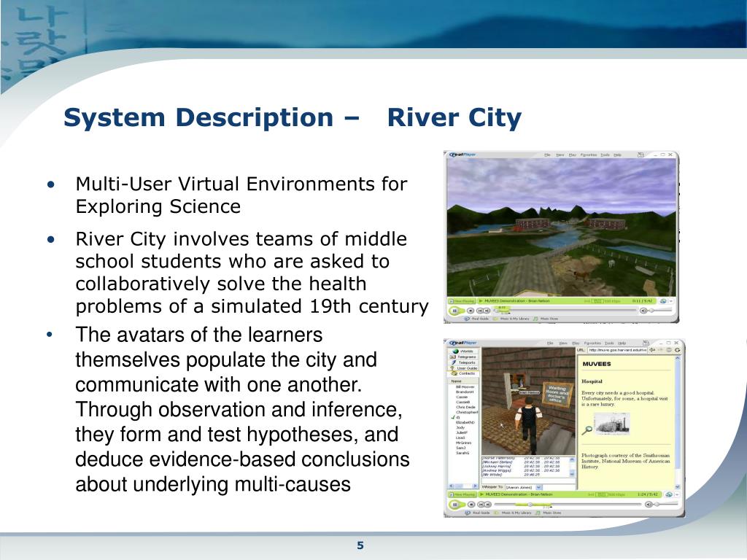Open Tools menu in the landscape video player

(x=605, y=155)
